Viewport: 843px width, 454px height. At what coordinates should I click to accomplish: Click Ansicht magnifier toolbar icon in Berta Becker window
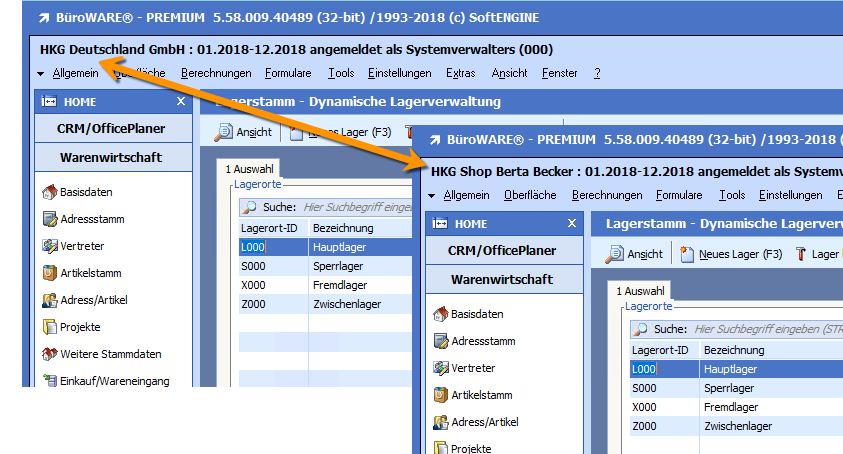click(615, 255)
